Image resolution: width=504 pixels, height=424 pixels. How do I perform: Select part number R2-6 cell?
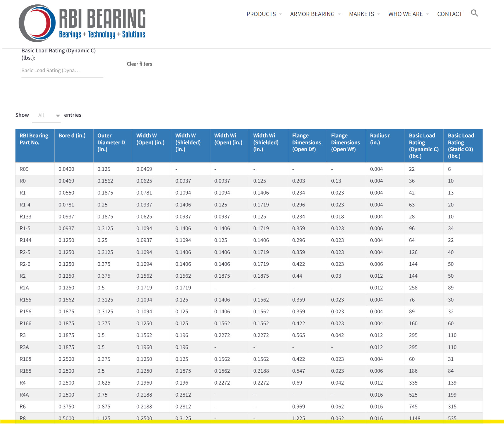pyautogui.click(x=35, y=264)
